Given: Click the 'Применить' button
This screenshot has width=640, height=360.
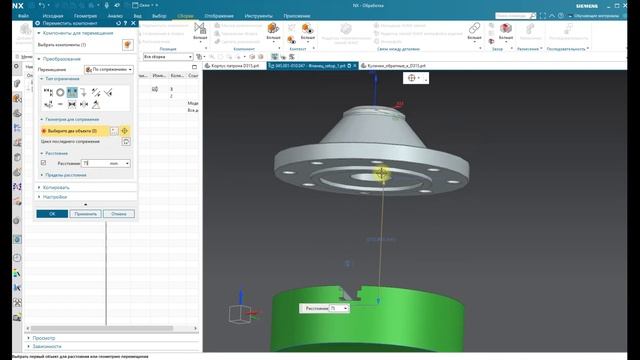Looking at the screenshot, I should pos(85,213).
